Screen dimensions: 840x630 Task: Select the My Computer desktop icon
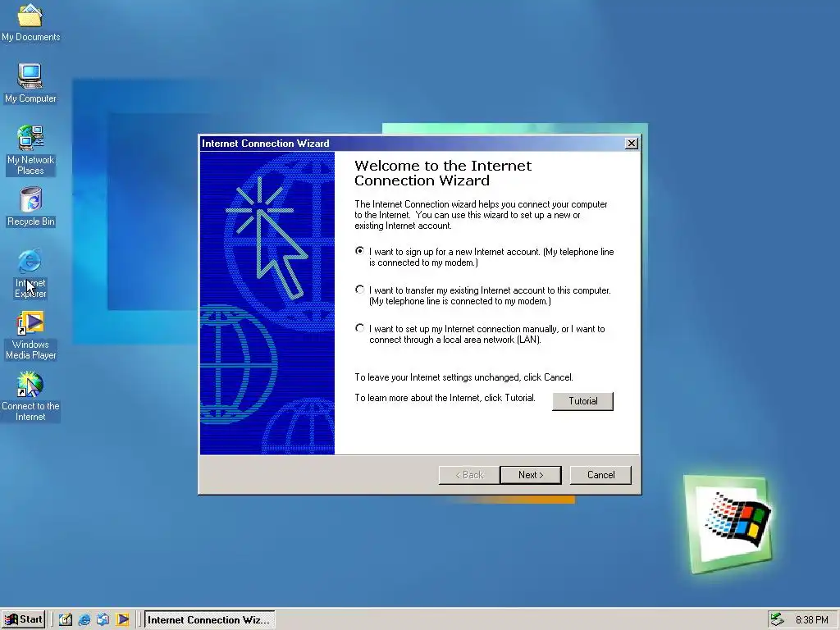coord(30,83)
